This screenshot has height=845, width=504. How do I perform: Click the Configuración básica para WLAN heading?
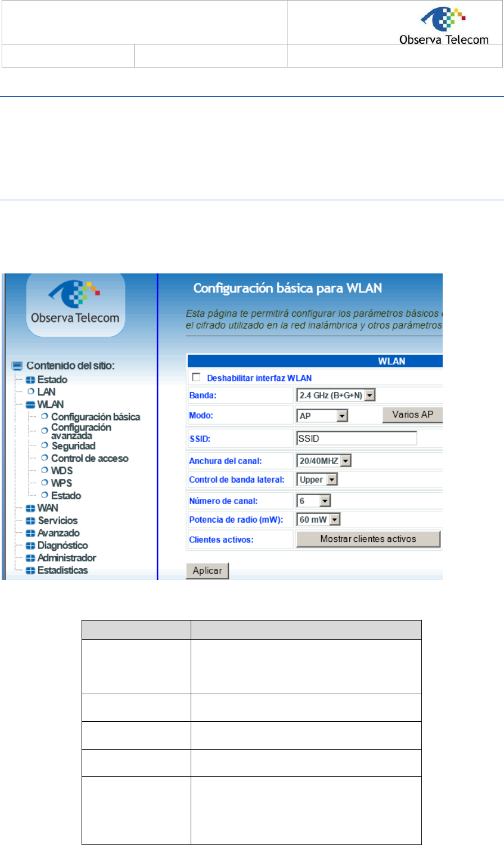pos(287,288)
